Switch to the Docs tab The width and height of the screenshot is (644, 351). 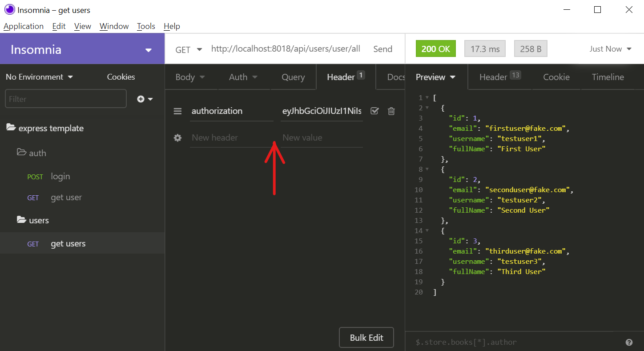click(395, 77)
